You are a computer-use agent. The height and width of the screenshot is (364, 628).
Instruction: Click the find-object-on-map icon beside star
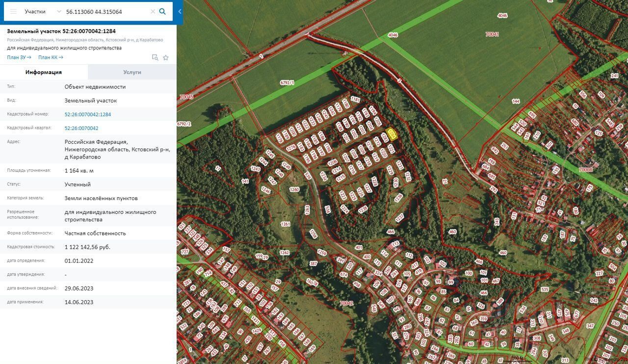(x=155, y=57)
